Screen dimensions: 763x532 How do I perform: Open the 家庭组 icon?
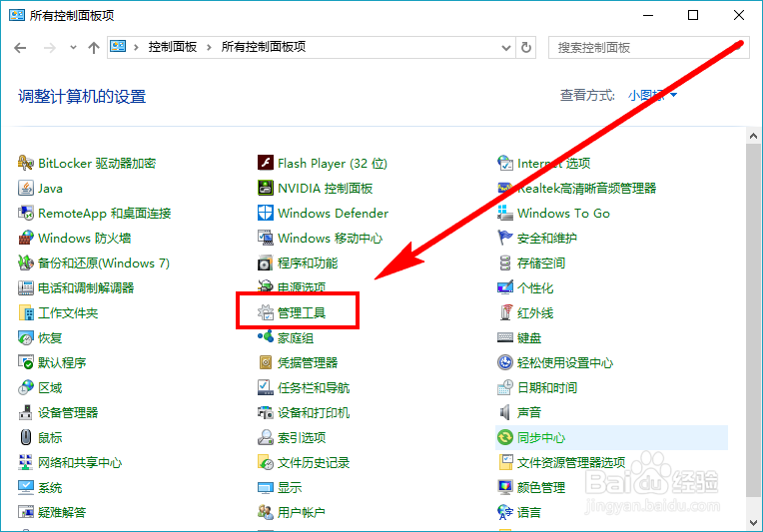(x=266, y=337)
